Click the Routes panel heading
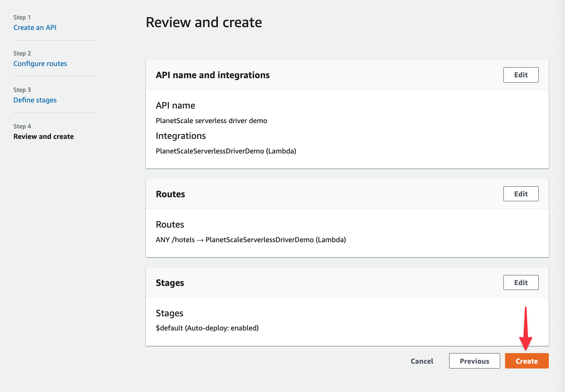The image size is (565, 392). pos(171,194)
